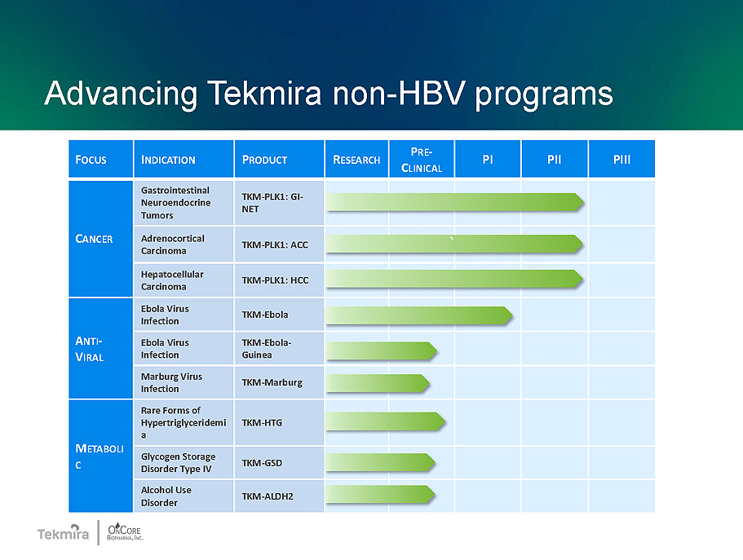Click the PII column header

tap(555, 159)
